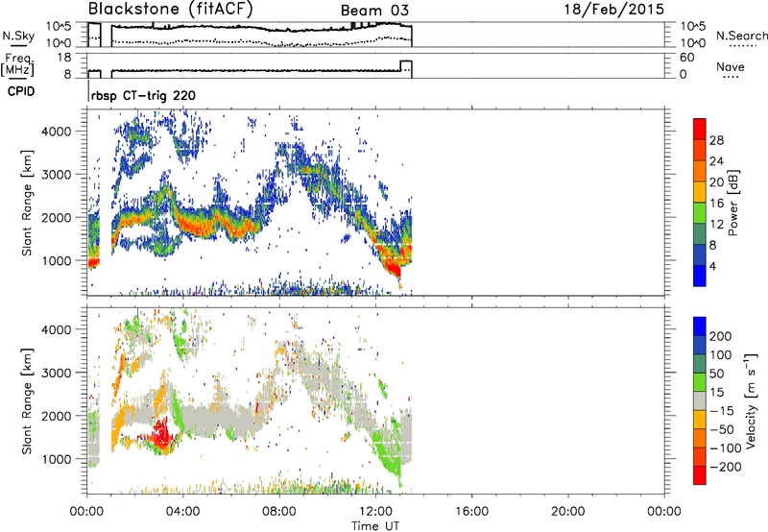This screenshot has width=768, height=532.
Task: Click the 'Slant Range [km]' label of velocity panel
Action: pyautogui.click(x=27, y=401)
